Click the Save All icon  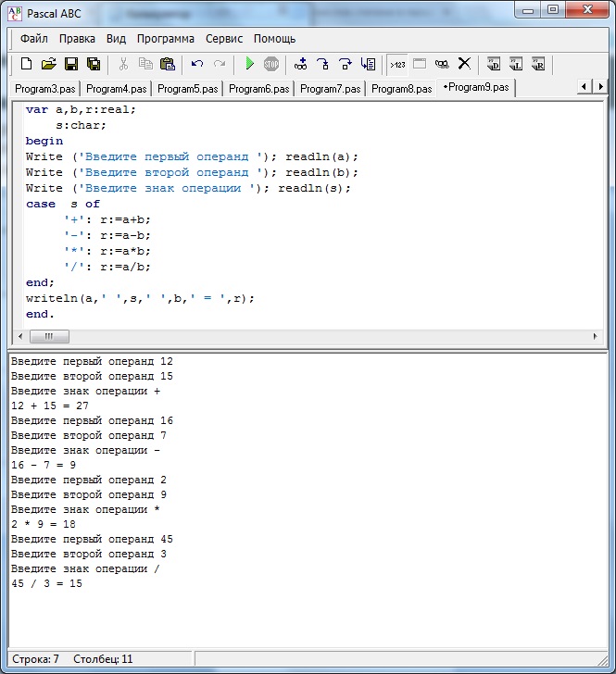(93, 64)
